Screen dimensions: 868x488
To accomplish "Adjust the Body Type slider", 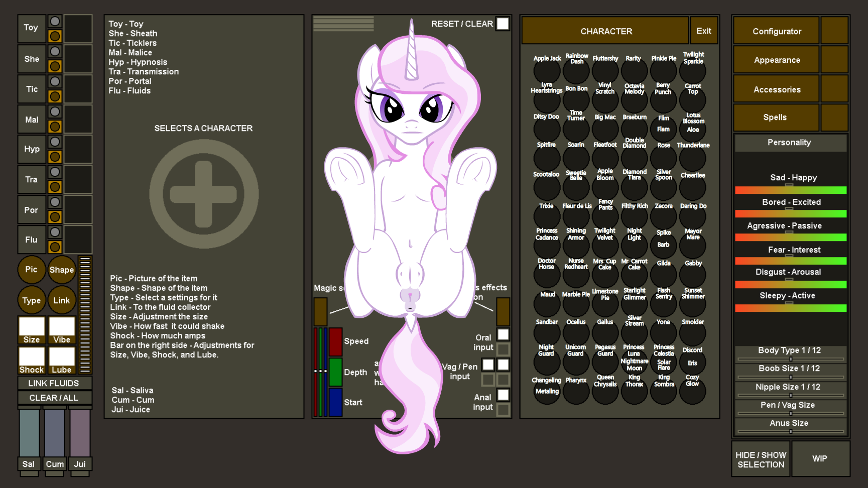I will click(x=791, y=359).
